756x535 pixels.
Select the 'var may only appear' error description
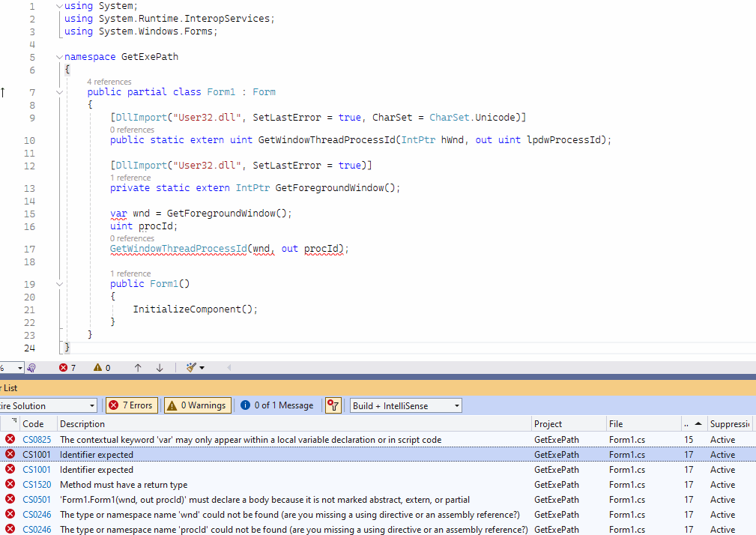[251, 440]
